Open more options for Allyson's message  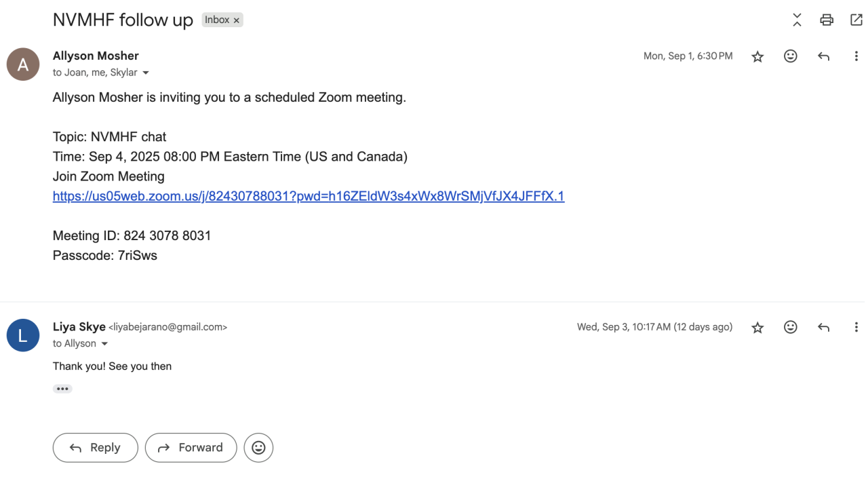pos(856,56)
